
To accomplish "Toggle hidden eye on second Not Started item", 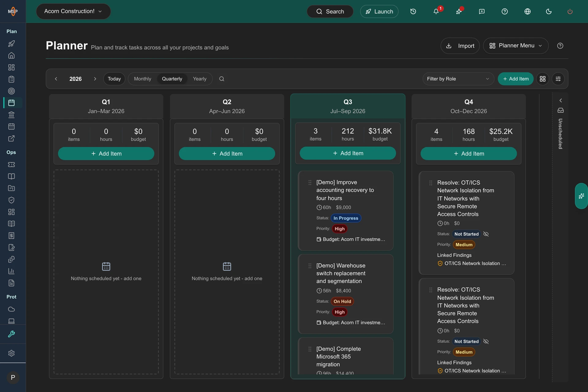I will [x=486, y=341].
